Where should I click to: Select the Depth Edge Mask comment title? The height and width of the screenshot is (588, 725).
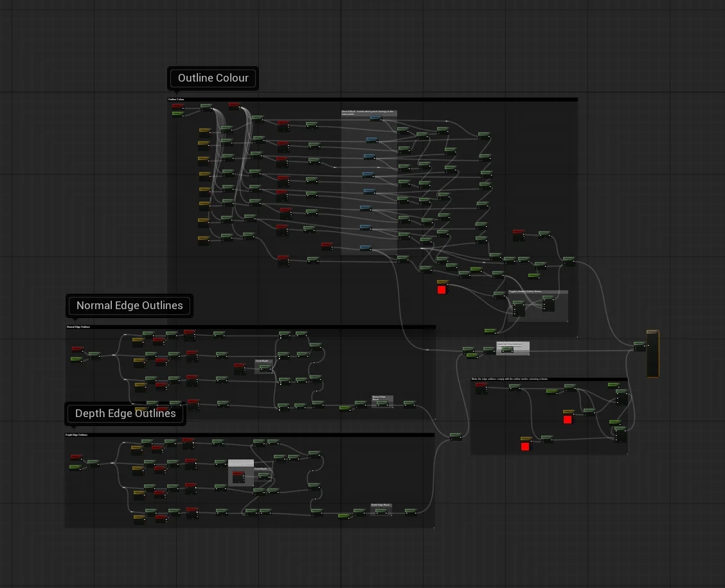pos(381,505)
